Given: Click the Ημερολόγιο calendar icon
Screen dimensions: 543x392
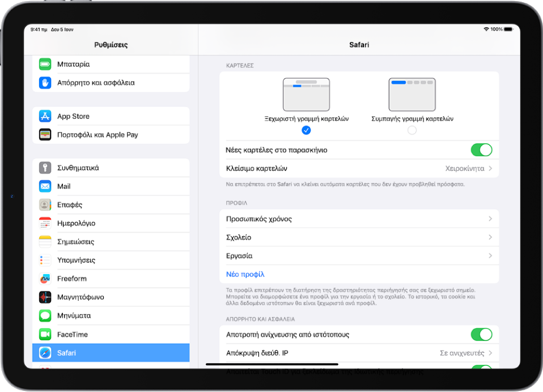Looking at the screenshot, I should pos(45,223).
